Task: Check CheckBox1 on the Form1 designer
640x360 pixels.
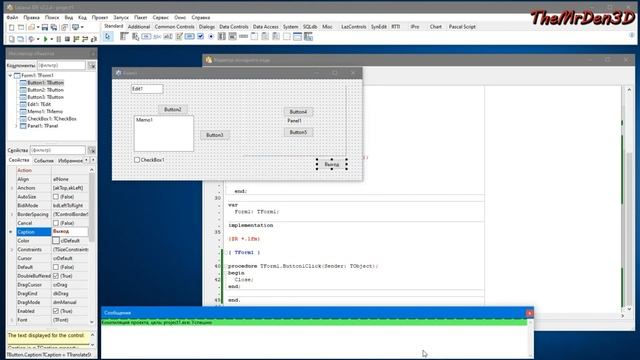Action: coord(137,160)
